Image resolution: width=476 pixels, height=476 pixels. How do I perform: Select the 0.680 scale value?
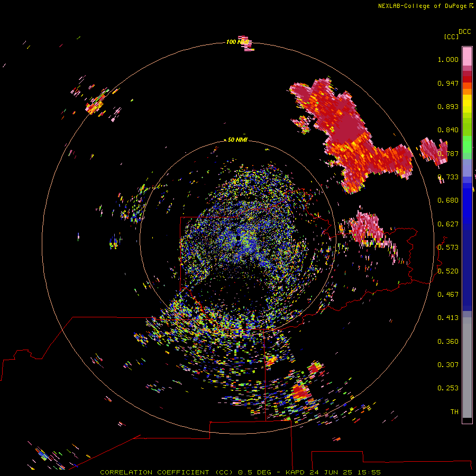point(448,200)
